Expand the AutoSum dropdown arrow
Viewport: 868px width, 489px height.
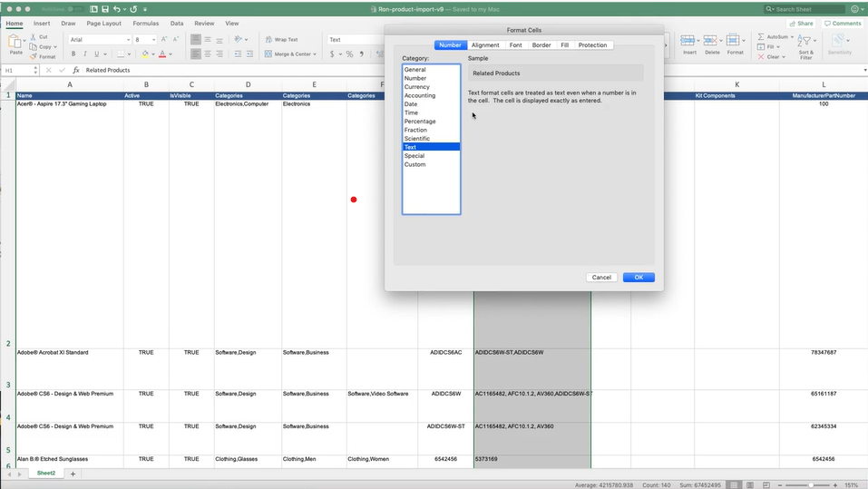click(793, 37)
